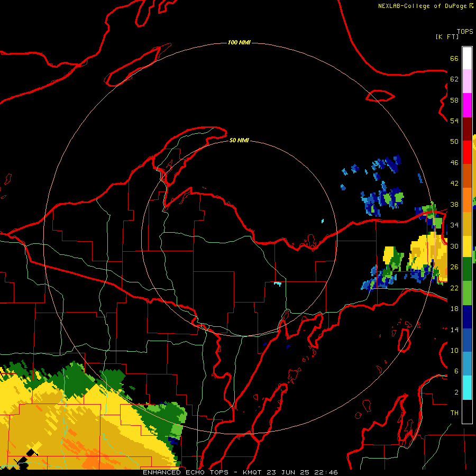Click the 66 value on the legend

pos(454,58)
